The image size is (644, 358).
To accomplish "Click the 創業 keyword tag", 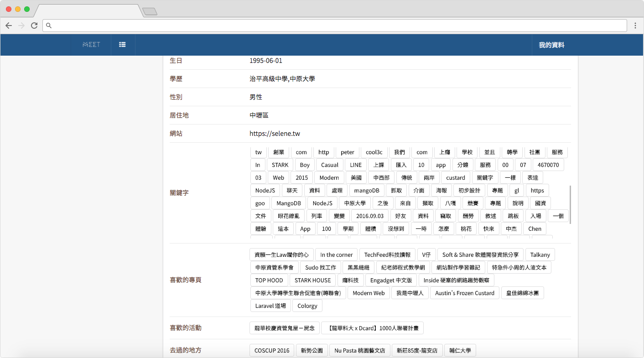I will click(278, 152).
